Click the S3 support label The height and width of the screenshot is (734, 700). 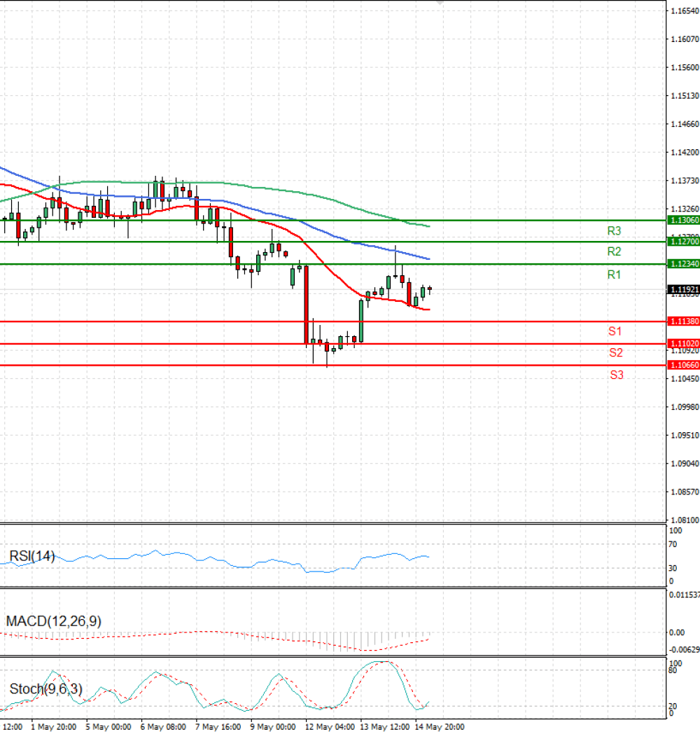617,375
